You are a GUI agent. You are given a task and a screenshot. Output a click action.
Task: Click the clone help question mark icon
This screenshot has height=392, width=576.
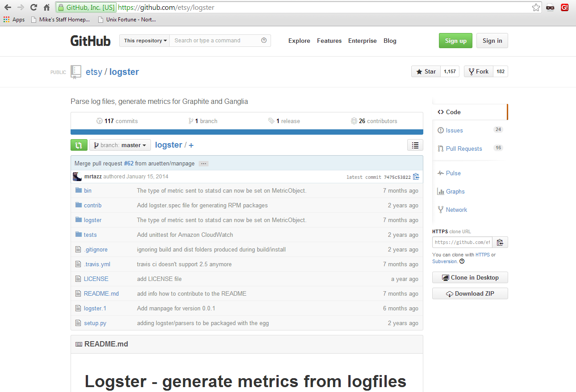[462, 261]
